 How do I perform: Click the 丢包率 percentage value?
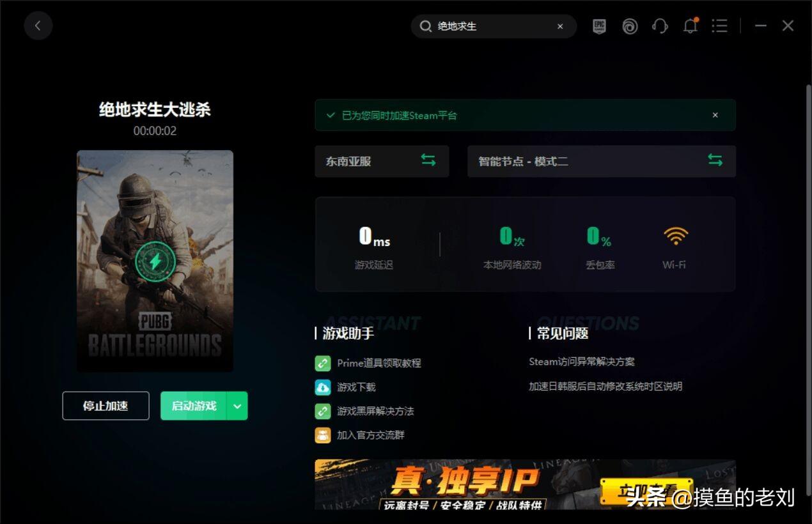600,237
